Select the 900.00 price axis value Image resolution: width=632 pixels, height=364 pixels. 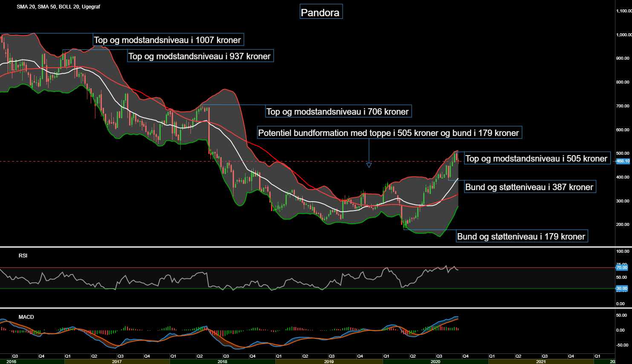(x=623, y=58)
